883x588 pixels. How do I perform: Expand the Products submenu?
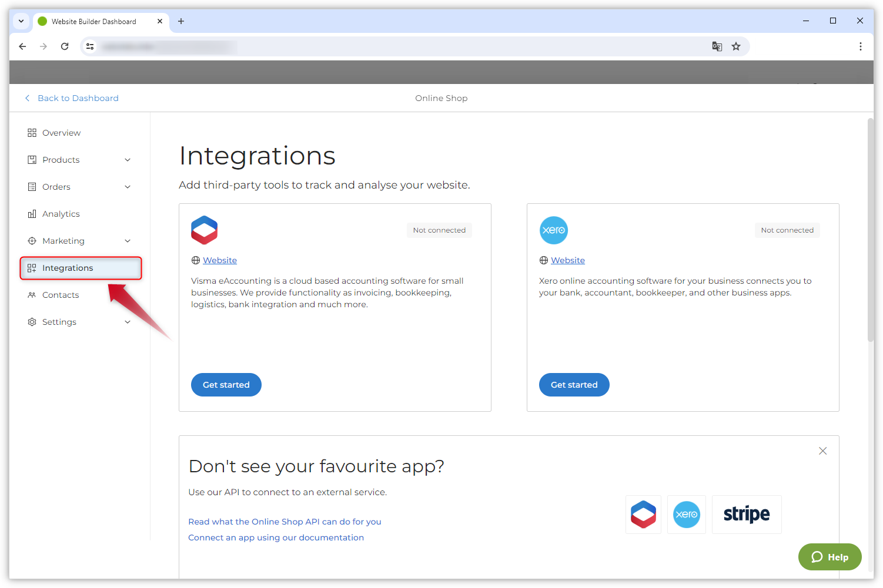128,160
